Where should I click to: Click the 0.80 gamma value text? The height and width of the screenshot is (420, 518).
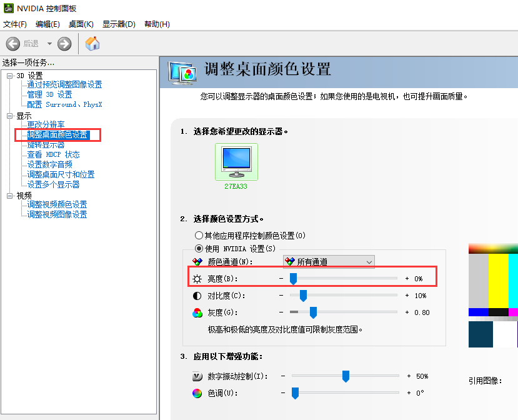click(x=422, y=312)
